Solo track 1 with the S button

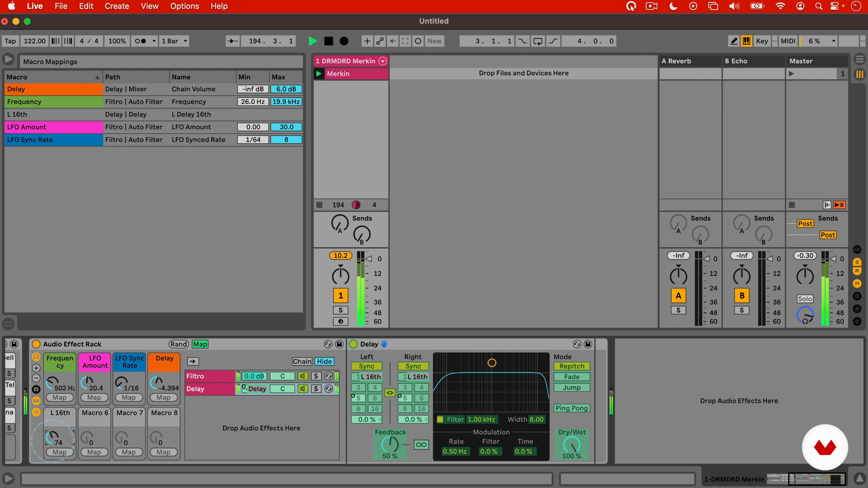(340, 310)
